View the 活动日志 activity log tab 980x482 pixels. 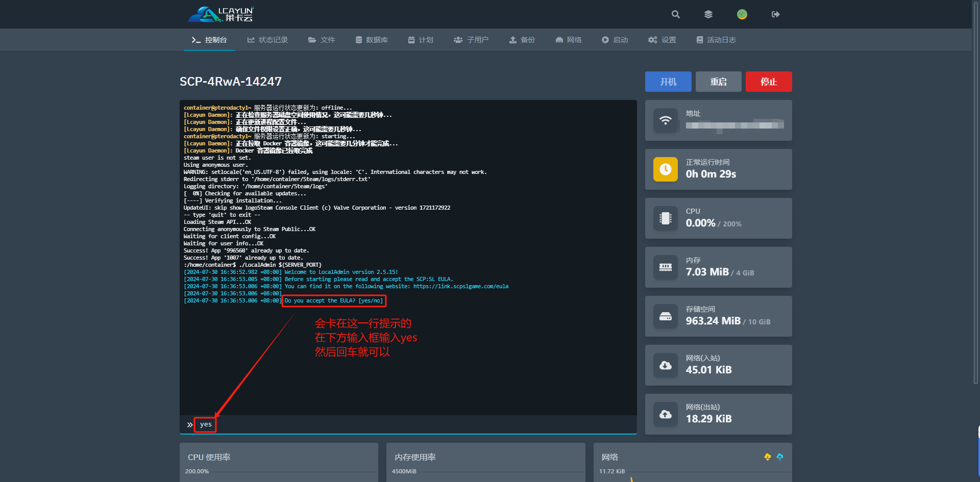coord(716,40)
